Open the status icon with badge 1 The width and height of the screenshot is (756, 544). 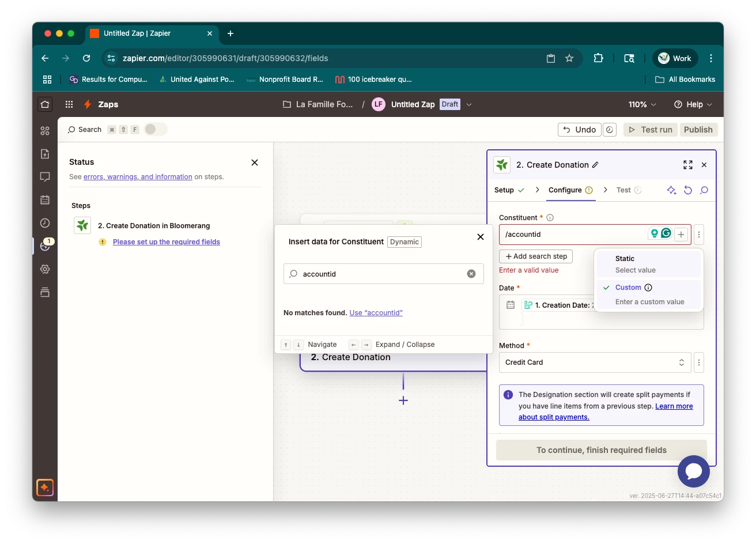[x=45, y=246]
